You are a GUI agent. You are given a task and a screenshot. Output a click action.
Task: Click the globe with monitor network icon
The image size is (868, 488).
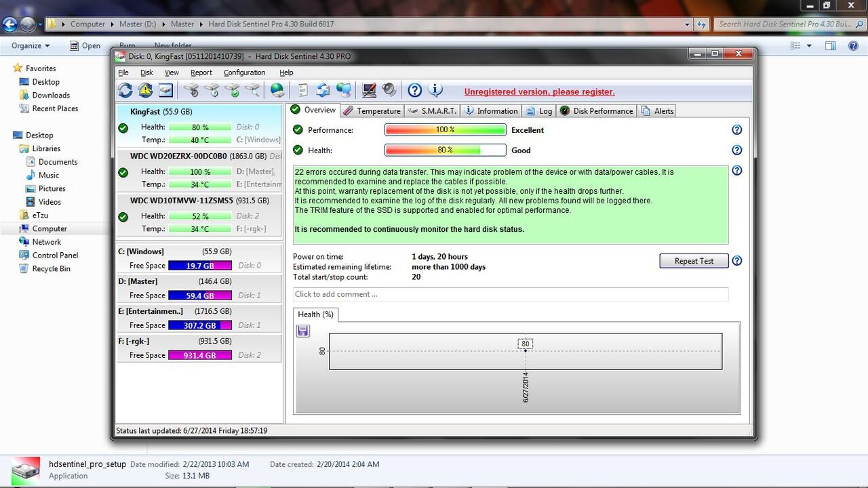(x=344, y=90)
